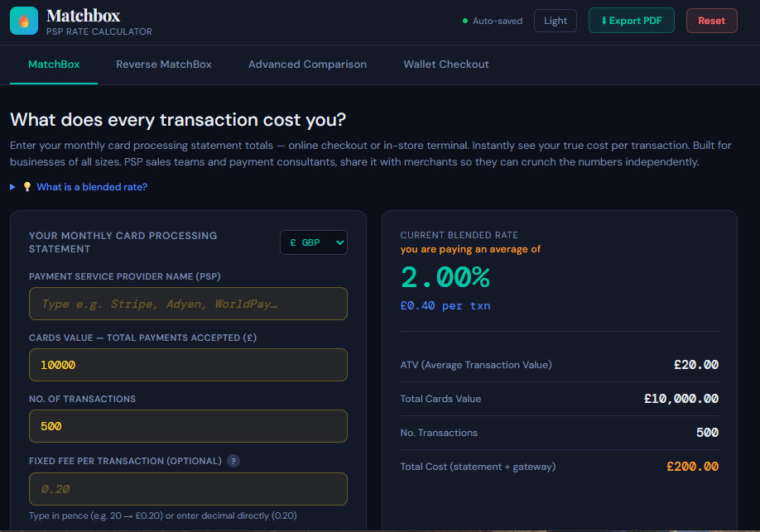Open the 'What is a blended rate?' link
The image size is (760, 532).
pos(92,187)
